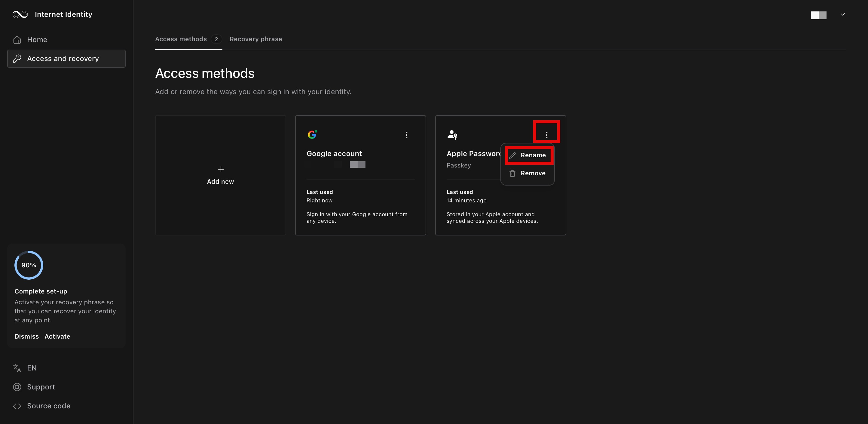Click the Google logo on account card

312,134
